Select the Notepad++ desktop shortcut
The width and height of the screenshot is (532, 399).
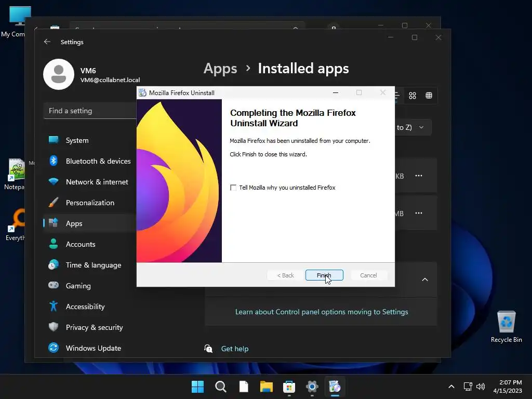click(15, 174)
